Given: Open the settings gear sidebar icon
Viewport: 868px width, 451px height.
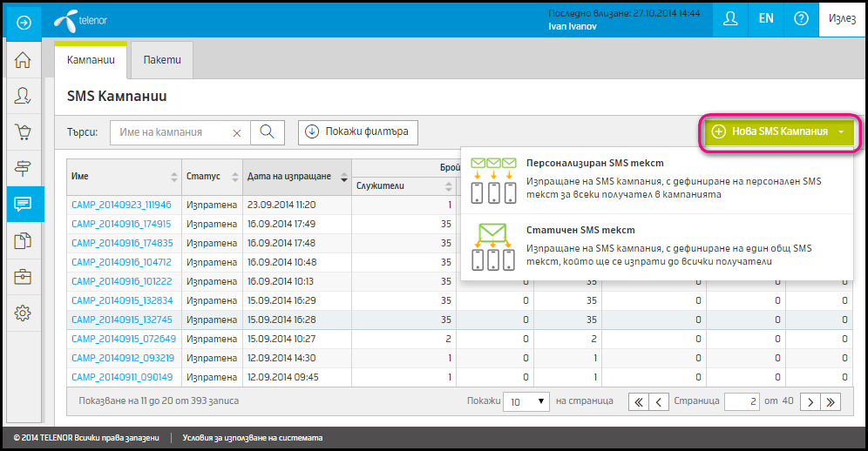Looking at the screenshot, I should tap(23, 313).
